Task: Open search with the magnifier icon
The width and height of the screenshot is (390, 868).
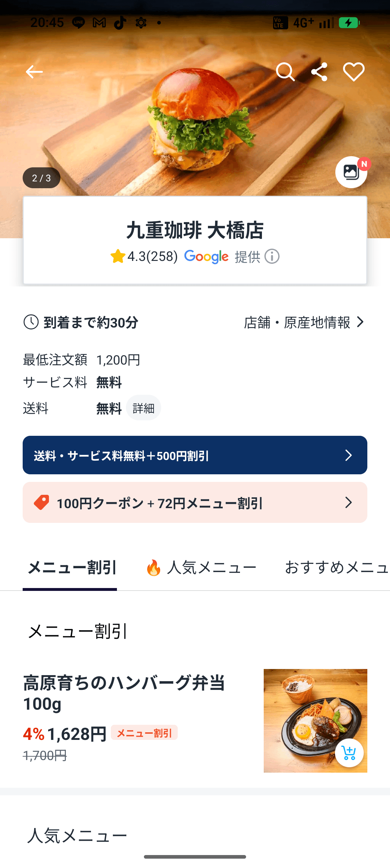Action: 285,72
